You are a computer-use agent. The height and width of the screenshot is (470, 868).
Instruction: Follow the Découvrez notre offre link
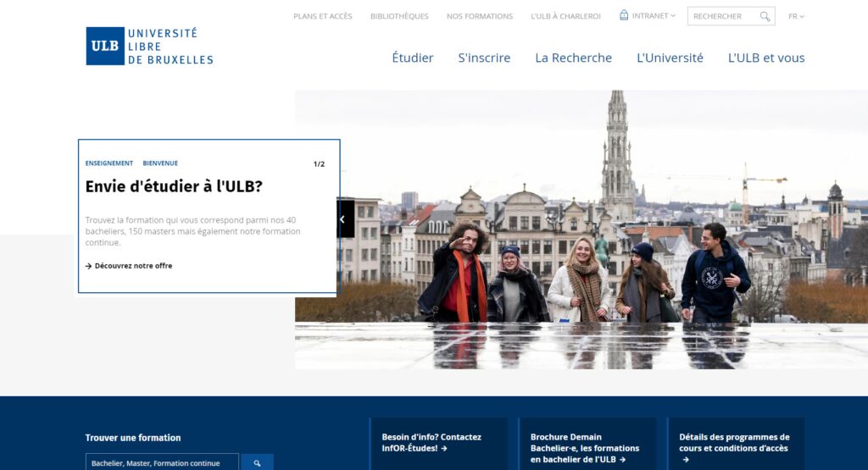pos(133,266)
